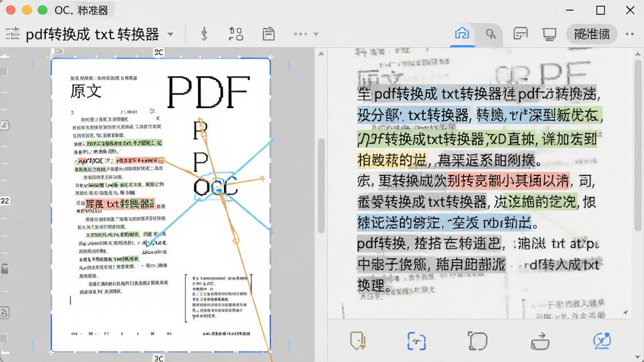Select the image icon in left sidebar

[x=4, y=126]
